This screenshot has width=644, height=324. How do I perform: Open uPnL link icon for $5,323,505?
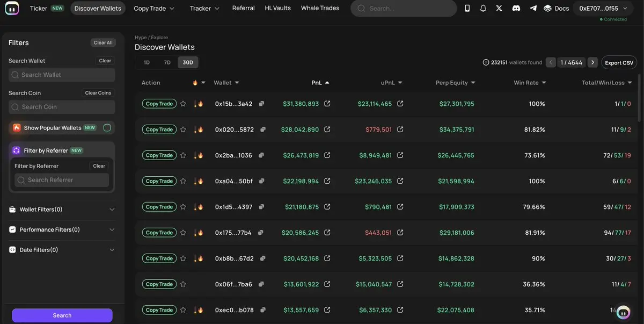pyautogui.click(x=400, y=258)
